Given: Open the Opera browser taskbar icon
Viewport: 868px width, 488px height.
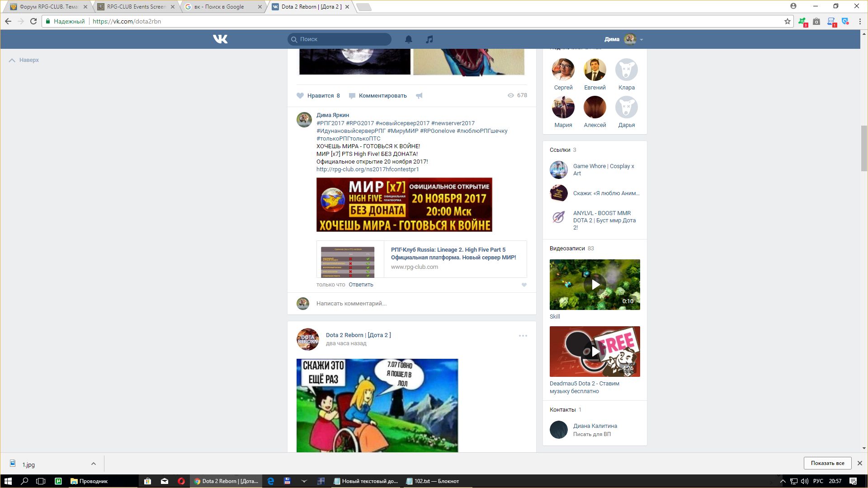Looking at the screenshot, I should pos(181,481).
